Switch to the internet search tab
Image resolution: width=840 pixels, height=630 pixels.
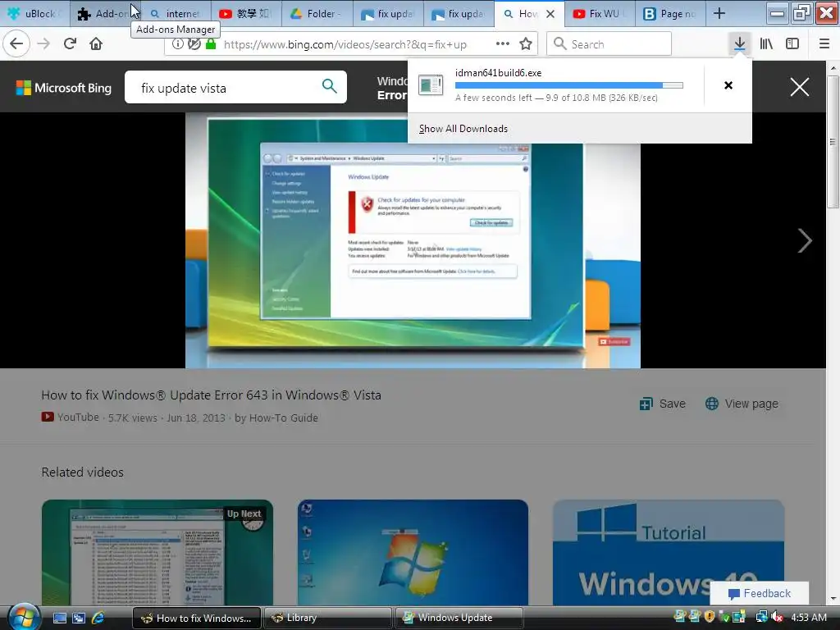click(176, 13)
